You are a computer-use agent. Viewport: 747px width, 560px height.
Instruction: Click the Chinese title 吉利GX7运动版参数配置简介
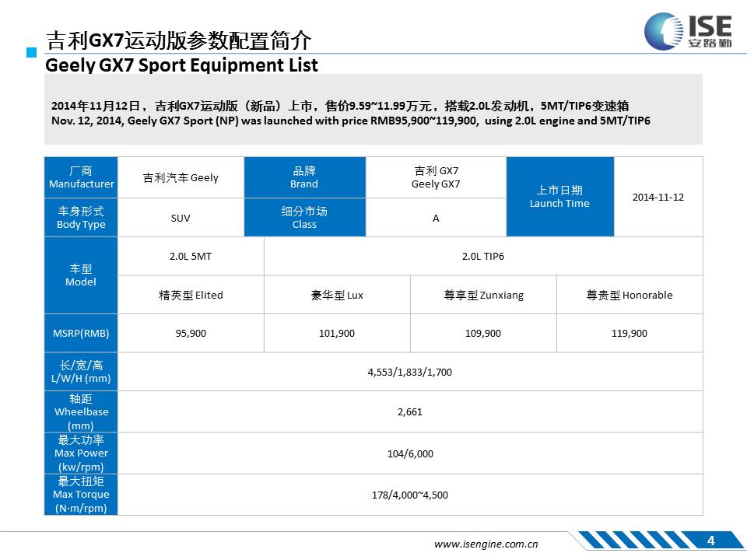179,40
